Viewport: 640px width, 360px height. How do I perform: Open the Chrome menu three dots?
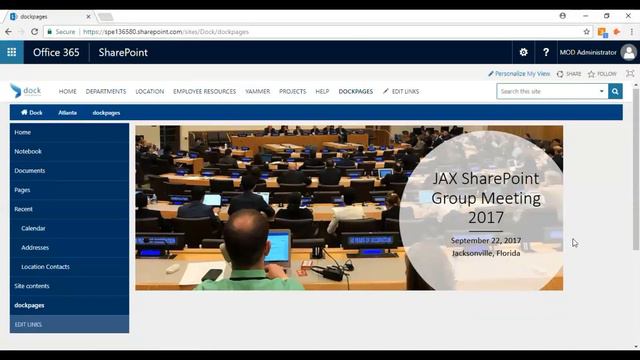tap(631, 31)
